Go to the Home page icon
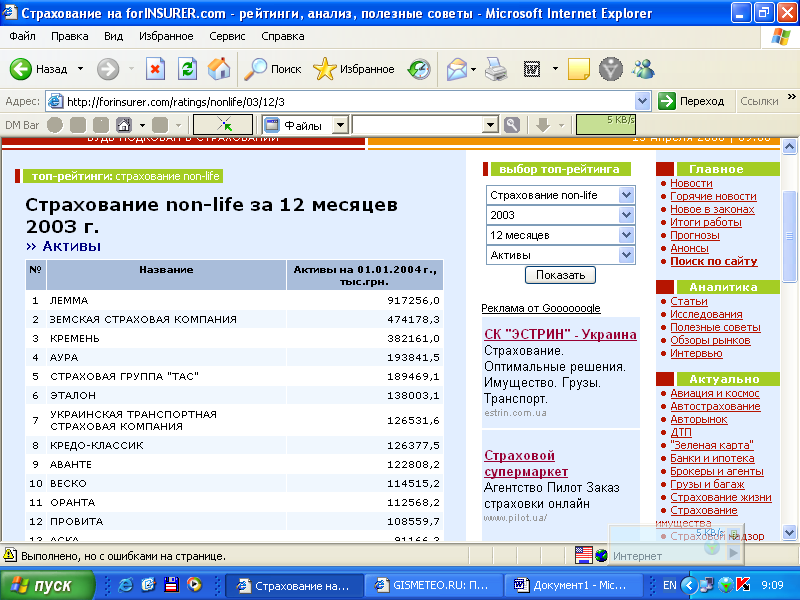 218,69
